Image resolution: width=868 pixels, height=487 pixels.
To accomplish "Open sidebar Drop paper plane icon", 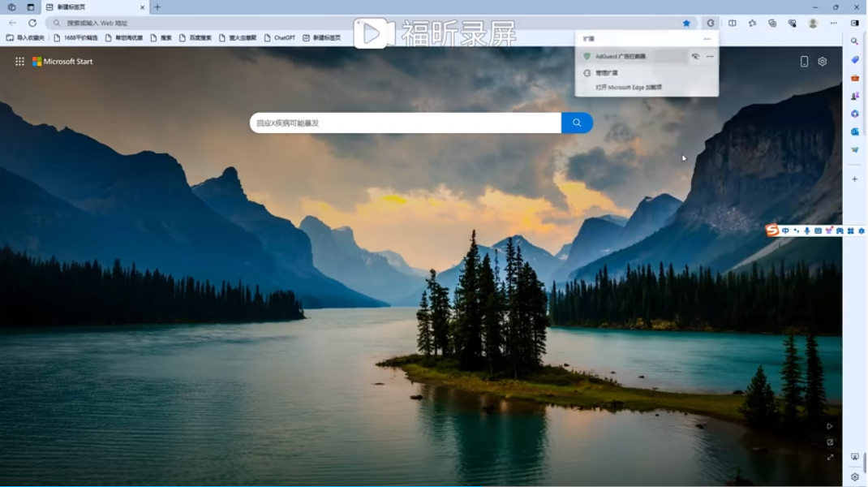I will [x=855, y=149].
